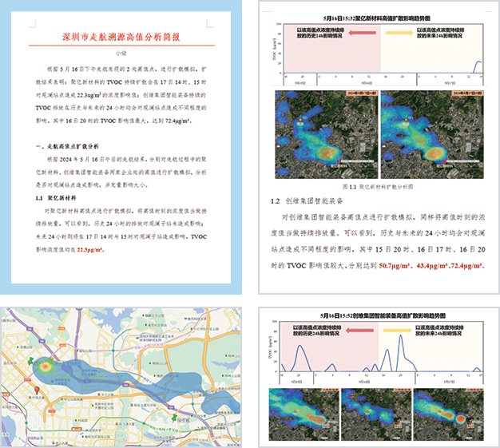Open the first satellite thumbnail under 创维集团 chart
This screenshot has height=448, width=500.
click(304, 414)
